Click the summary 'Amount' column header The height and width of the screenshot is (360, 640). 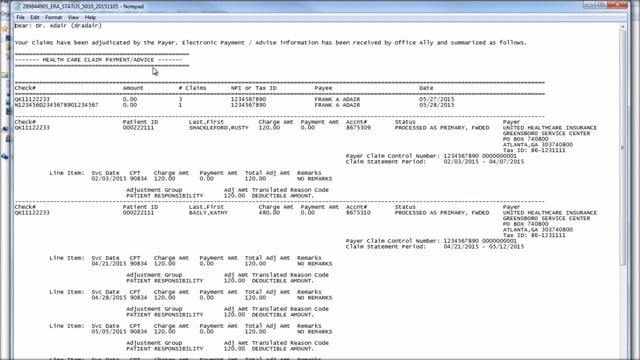133,88
